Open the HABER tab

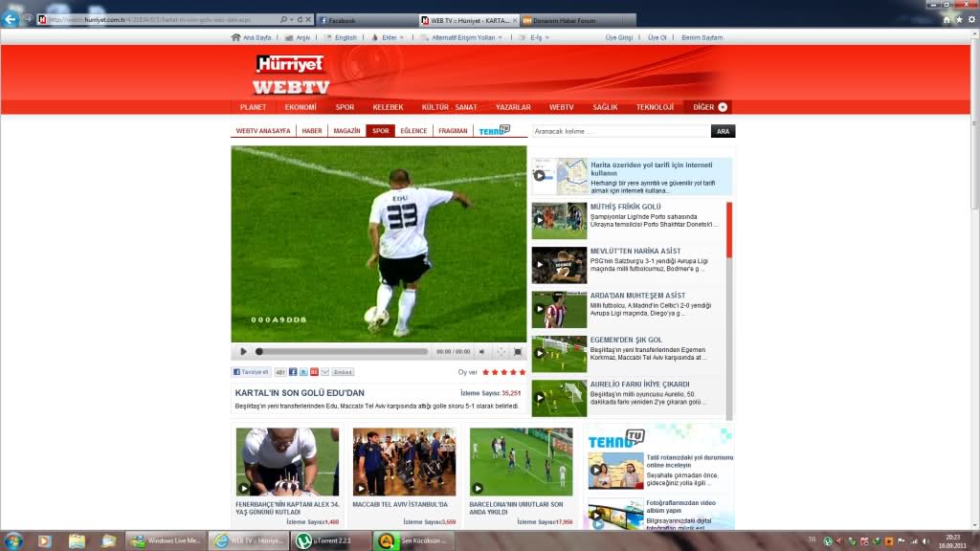(312, 130)
